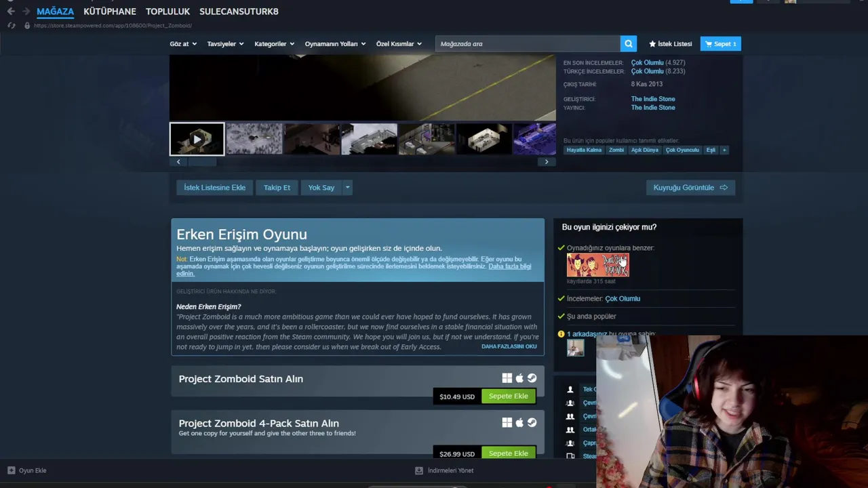Click the Oyun Ekle label
The image size is (868, 488).
33,470
